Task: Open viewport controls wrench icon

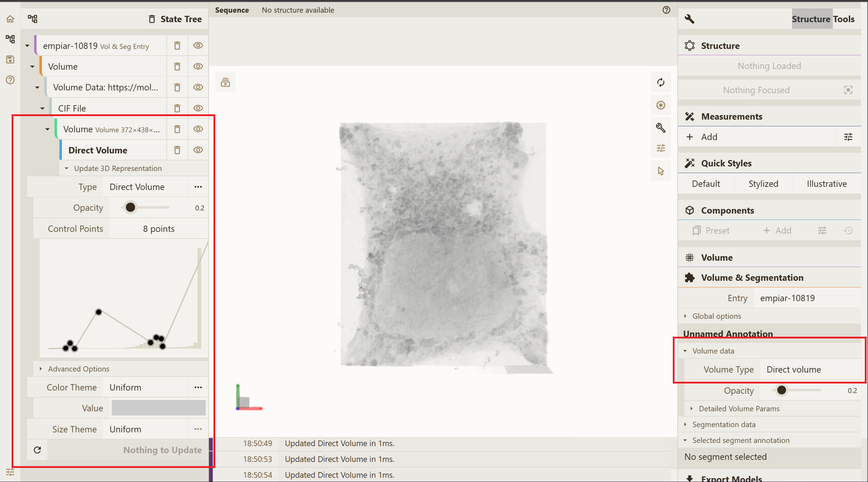Action: [660, 127]
